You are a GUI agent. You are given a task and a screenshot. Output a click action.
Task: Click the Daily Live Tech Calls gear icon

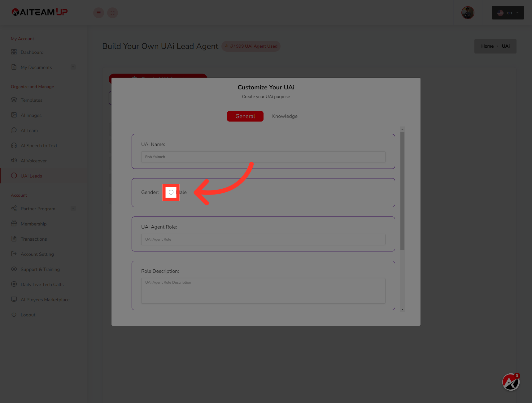14,284
